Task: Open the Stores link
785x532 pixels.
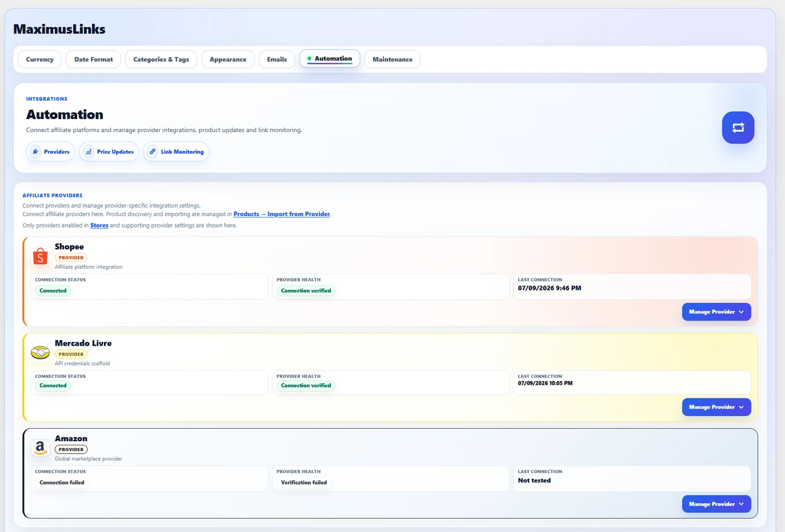Action: pyautogui.click(x=99, y=226)
